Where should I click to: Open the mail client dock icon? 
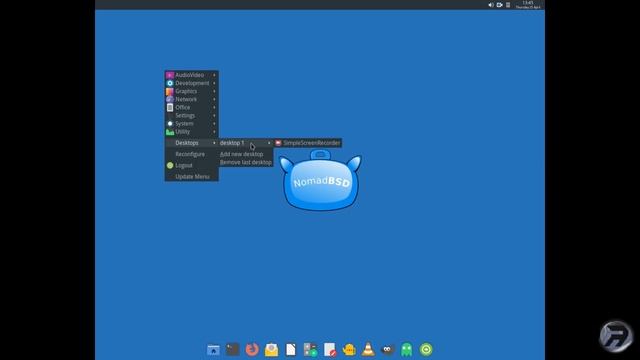pyautogui.click(x=271, y=349)
